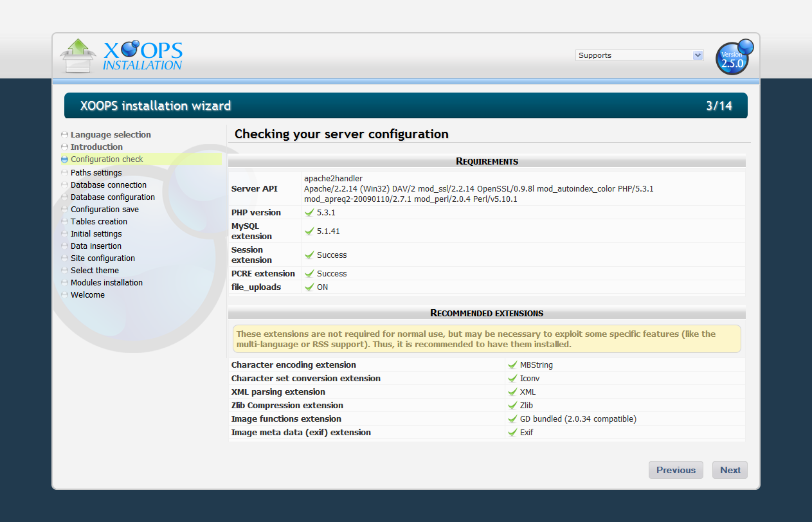Viewport: 812px width, 522px height.
Task: Click 'Character encoding extension' label
Action: tap(293, 364)
